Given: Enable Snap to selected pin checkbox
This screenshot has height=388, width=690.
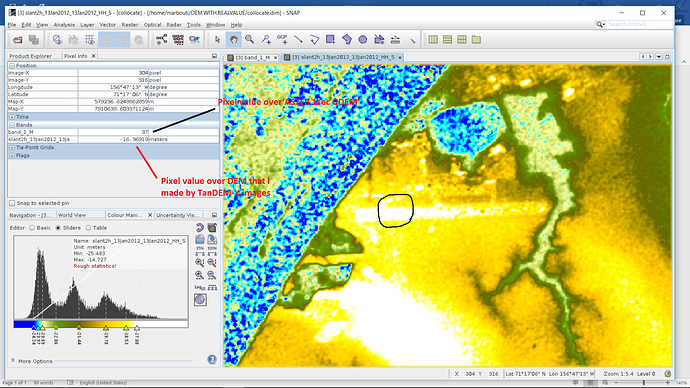Looking at the screenshot, I should (12, 203).
